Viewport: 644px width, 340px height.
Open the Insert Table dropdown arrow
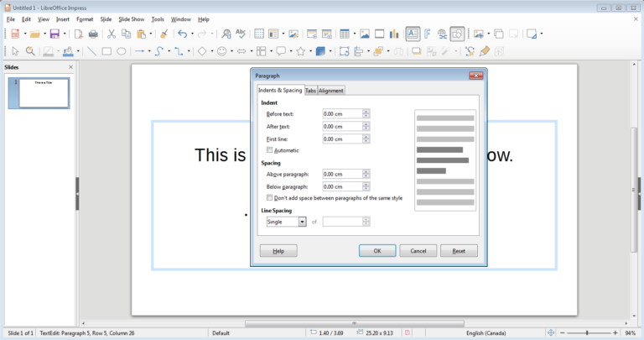pos(353,34)
